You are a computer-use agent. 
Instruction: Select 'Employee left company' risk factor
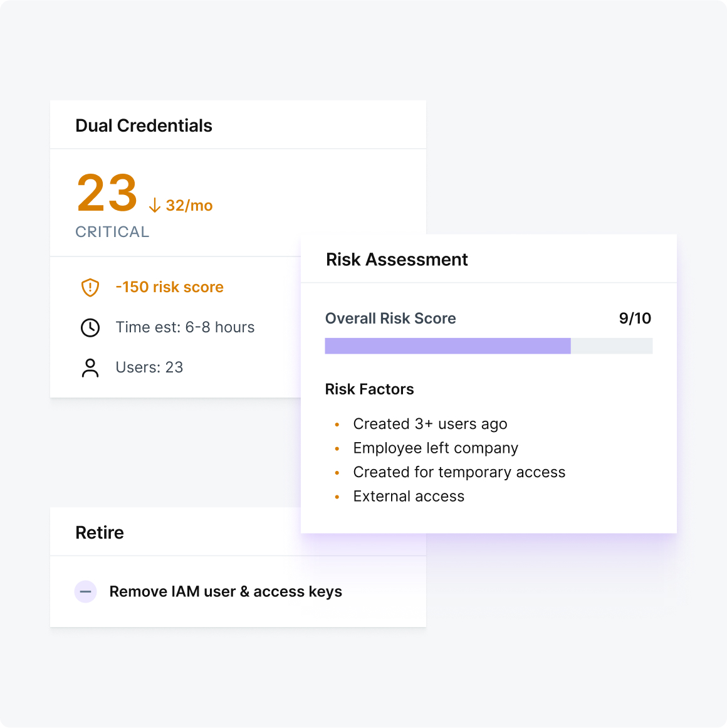pos(436,448)
